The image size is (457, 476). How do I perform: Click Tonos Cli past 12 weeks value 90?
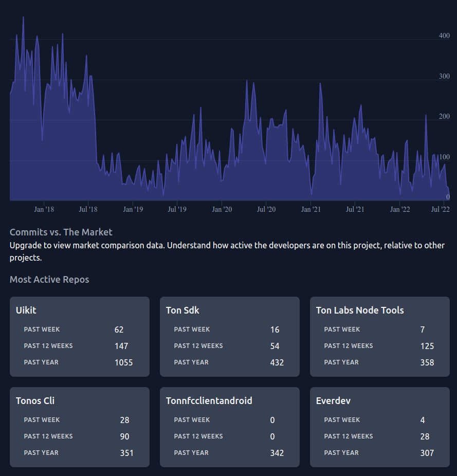124,436
